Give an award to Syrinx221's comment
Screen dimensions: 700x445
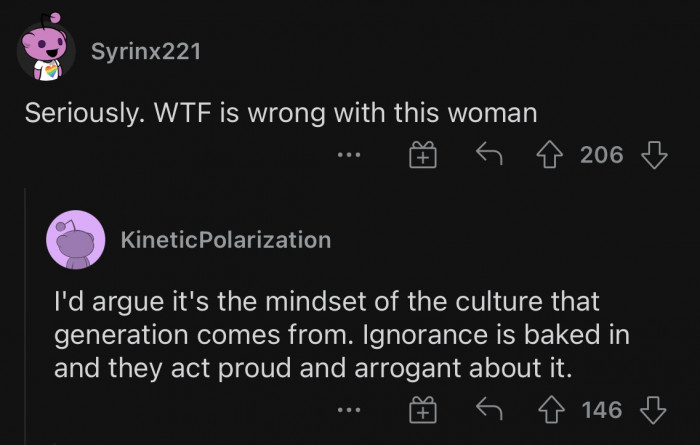423,155
